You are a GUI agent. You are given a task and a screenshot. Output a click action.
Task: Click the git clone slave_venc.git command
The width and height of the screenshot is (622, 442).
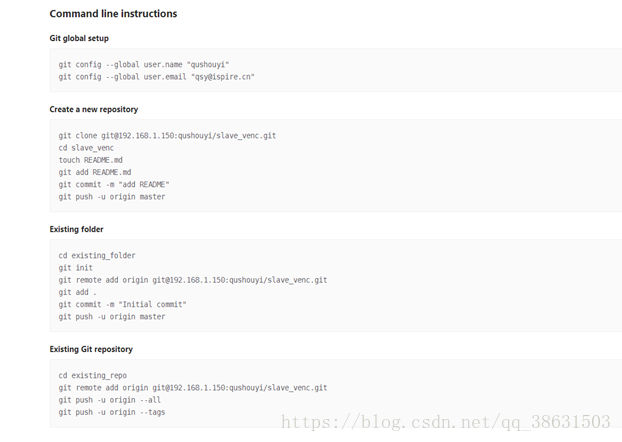(x=167, y=135)
